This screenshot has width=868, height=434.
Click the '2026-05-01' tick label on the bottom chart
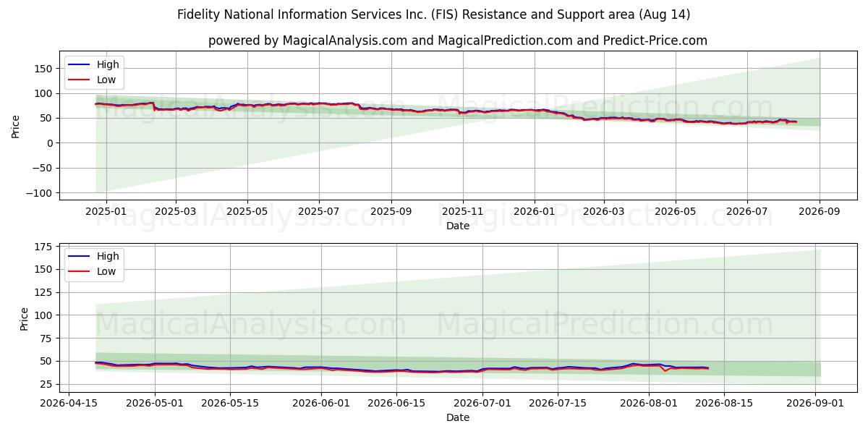click(155, 404)
